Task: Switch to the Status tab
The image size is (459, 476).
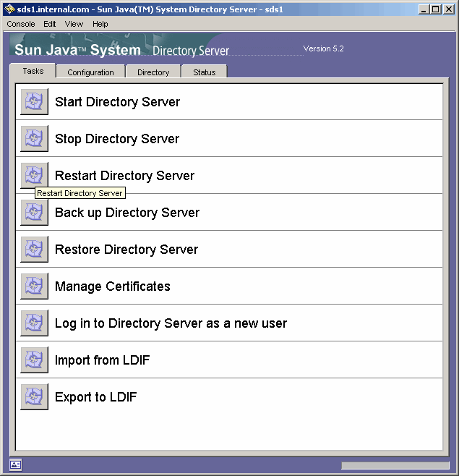Action: 204,72
